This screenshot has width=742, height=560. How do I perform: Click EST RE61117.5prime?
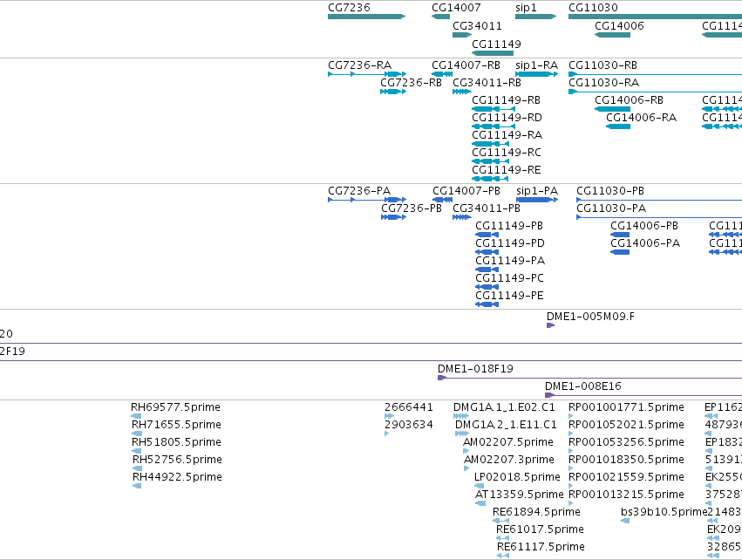503,557
